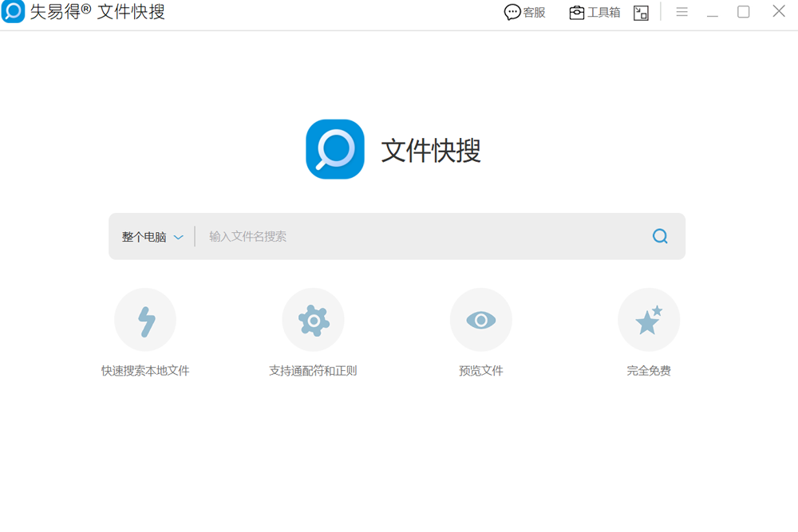
Task: Click the 预览文件 feature label
Action: click(481, 369)
